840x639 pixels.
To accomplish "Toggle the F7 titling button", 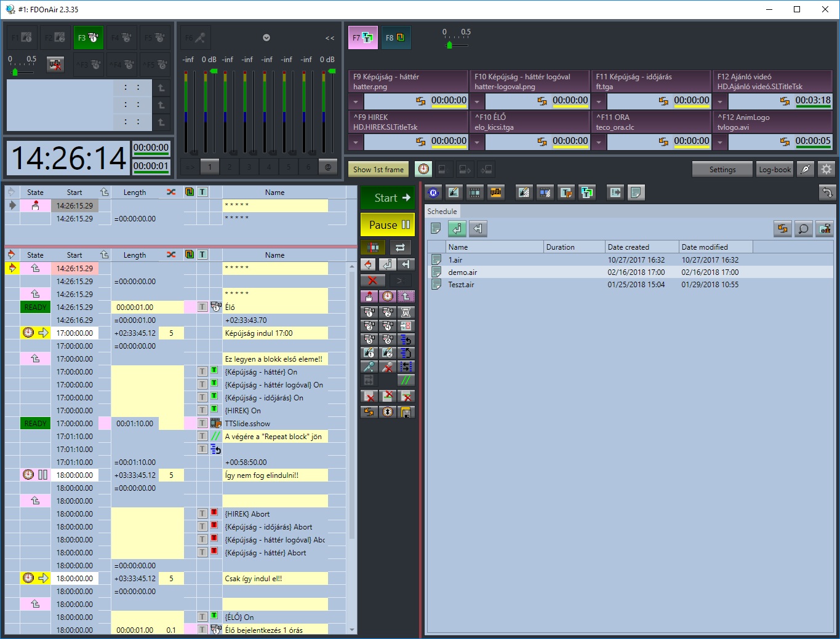I will (362, 38).
